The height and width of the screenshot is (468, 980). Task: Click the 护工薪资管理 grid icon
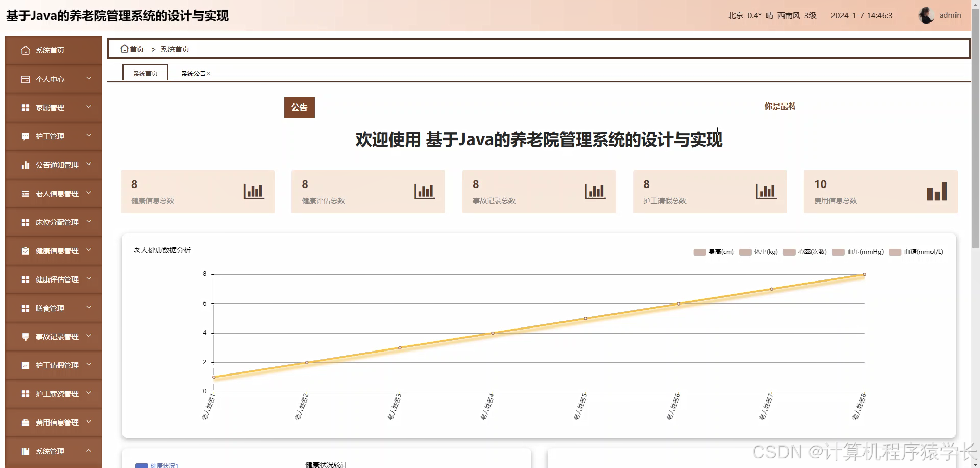[x=26, y=394]
